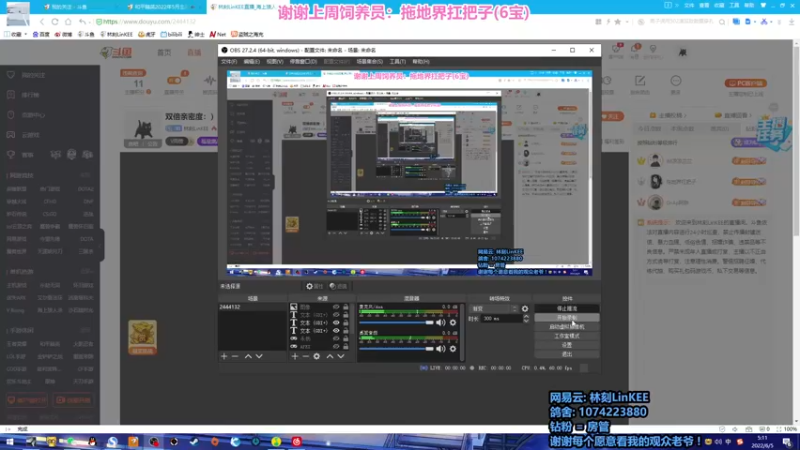Open the OBS Edit menu
This screenshot has height=450, width=800.
coord(252,62)
